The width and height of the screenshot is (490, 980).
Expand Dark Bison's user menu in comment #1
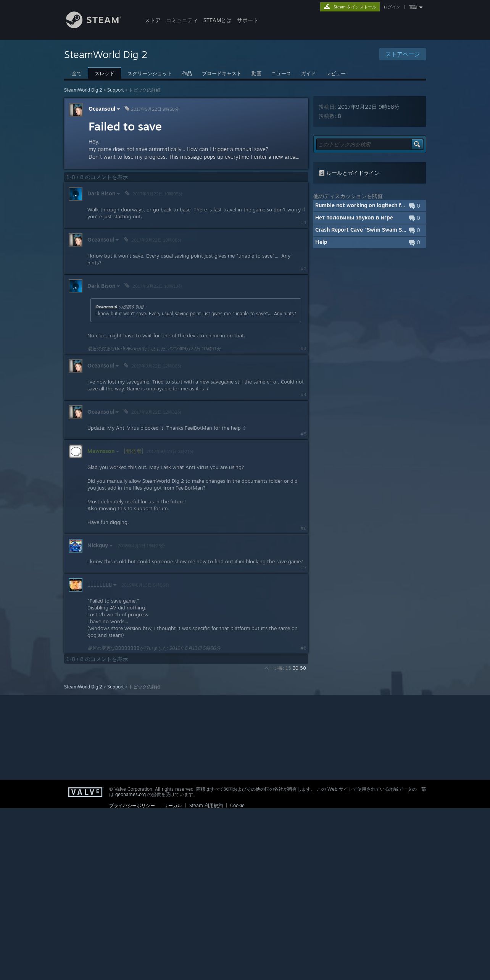point(118,194)
